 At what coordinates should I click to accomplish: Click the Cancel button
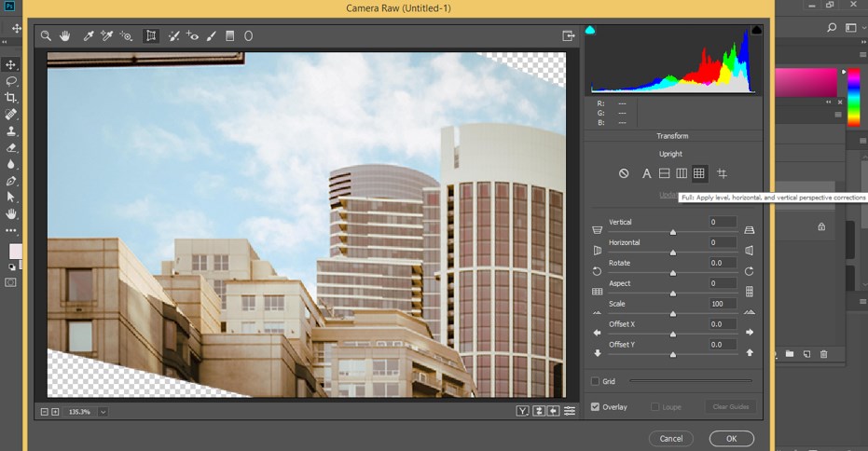coord(671,438)
